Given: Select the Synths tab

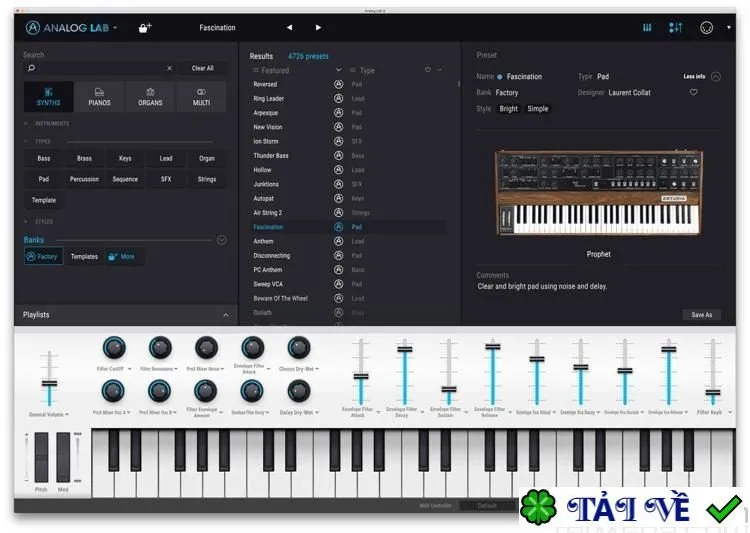Looking at the screenshot, I should pos(48,97).
